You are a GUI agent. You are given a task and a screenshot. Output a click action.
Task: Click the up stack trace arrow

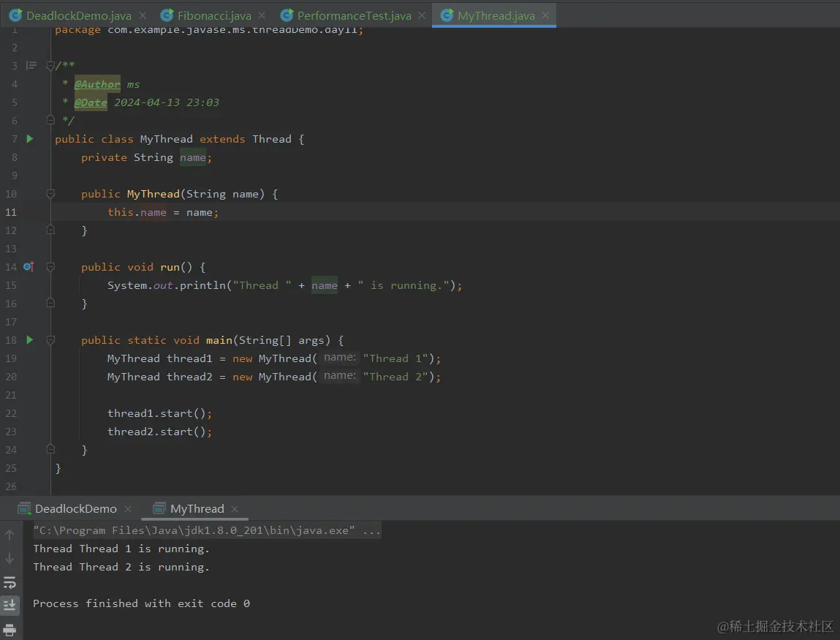click(10, 535)
